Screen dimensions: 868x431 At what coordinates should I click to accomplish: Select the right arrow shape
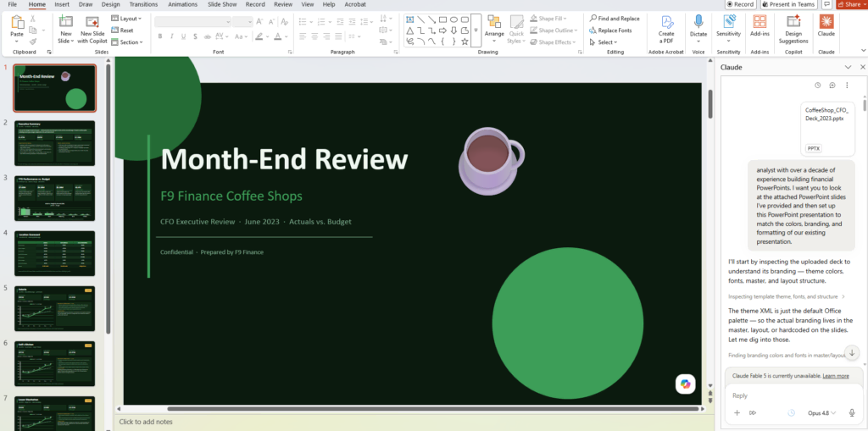(442, 30)
